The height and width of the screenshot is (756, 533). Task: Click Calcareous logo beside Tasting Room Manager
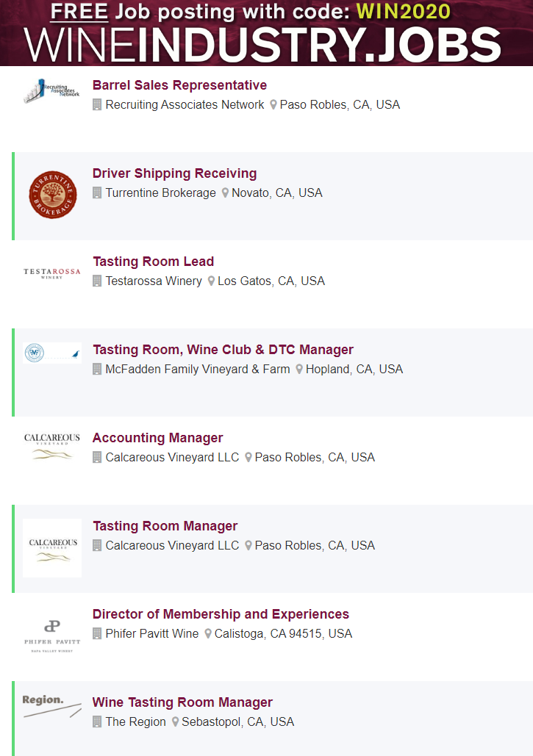pyautogui.click(x=52, y=548)
